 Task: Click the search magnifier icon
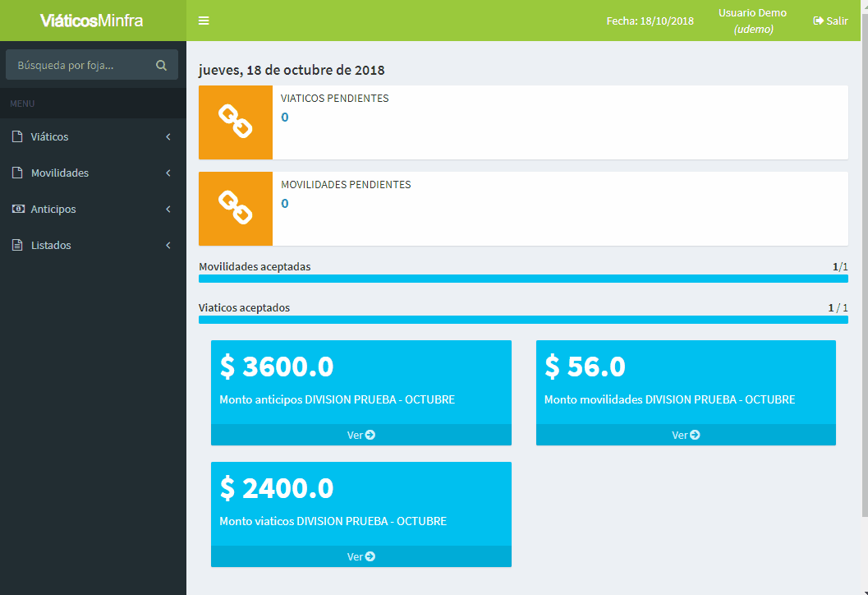click(161, 65)
